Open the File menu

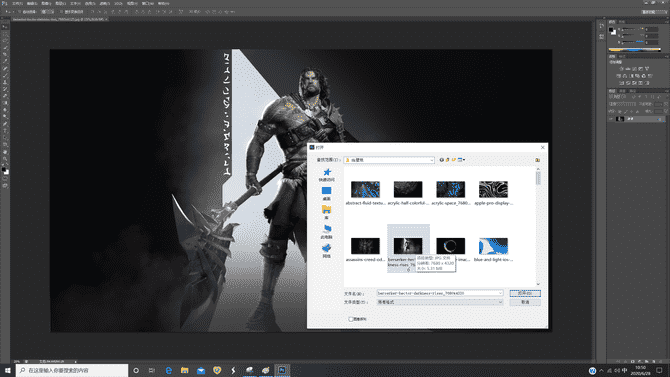[x=17, y=3]
